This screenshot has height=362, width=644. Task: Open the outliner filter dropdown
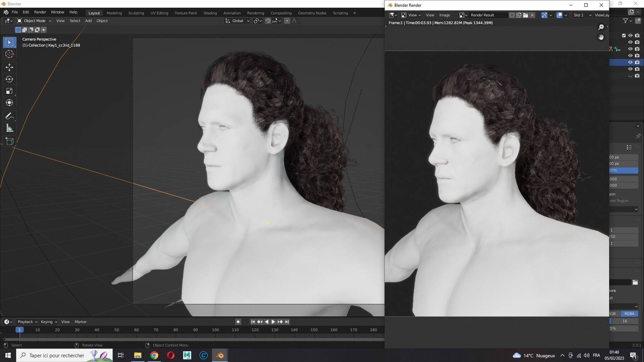pos(628,21)
